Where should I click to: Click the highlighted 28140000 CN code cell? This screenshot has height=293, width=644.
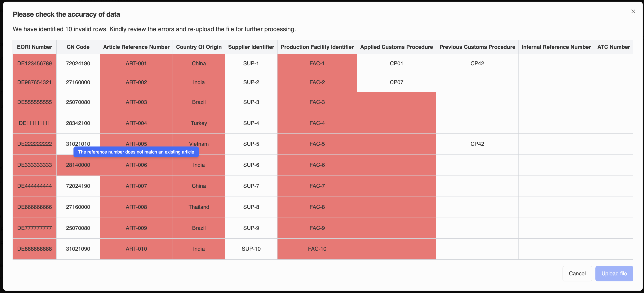(78, 165)
